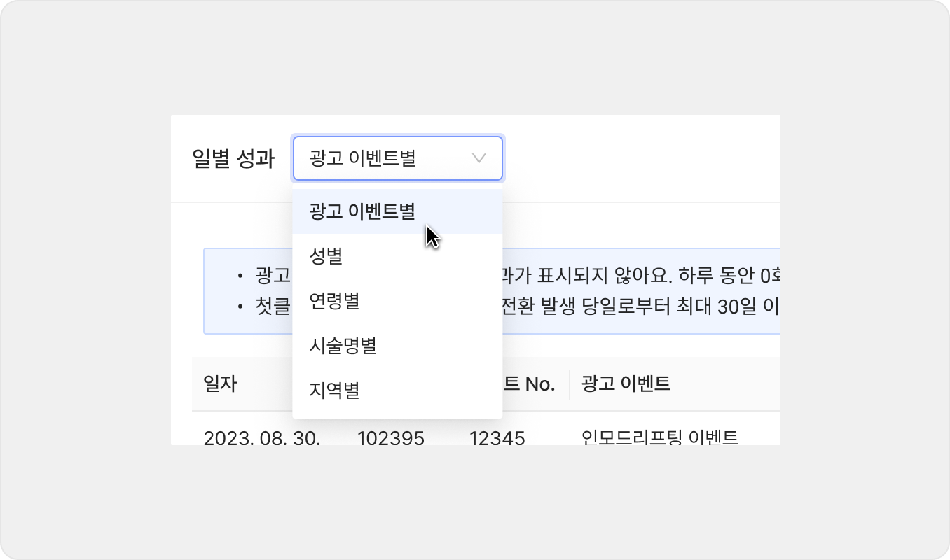Click the 12345 event number cell

coord(497,439)
